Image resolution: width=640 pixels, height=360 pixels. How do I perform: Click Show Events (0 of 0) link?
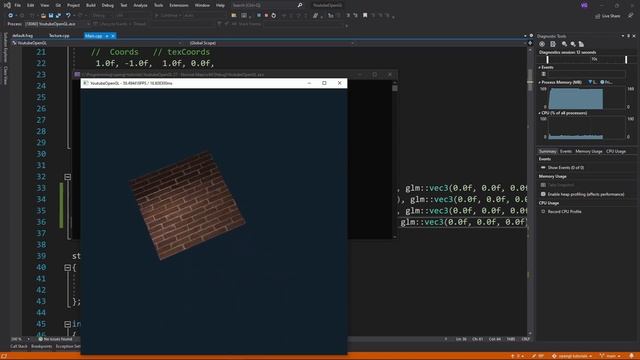pos(565,168)
